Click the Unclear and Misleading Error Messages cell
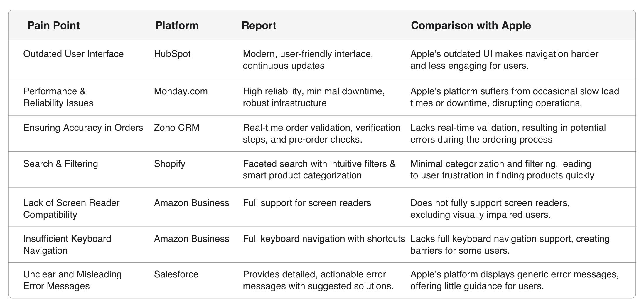This screenshot has width=644, height=308. point(72,280)
